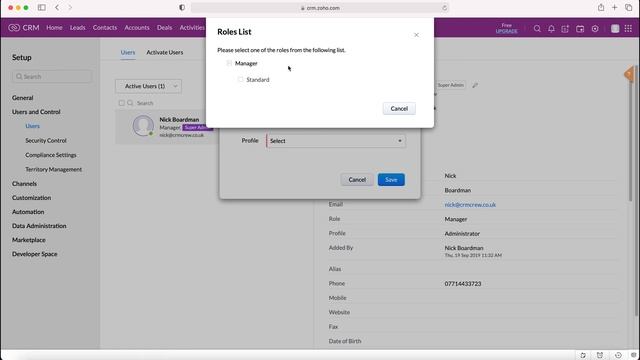
Task: Edit user with the pencil icon
Action: point(475,85)
